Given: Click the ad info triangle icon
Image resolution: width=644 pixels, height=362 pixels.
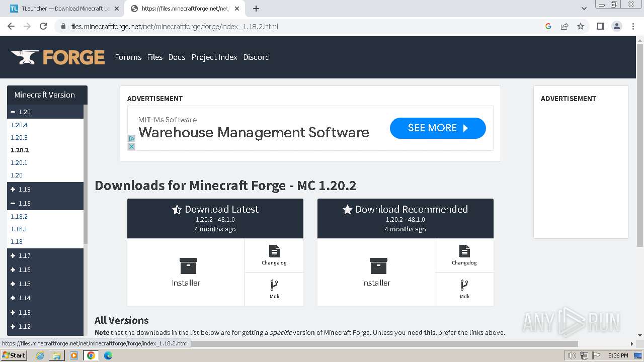Looking at the screenshot, I should pos(131,138).
